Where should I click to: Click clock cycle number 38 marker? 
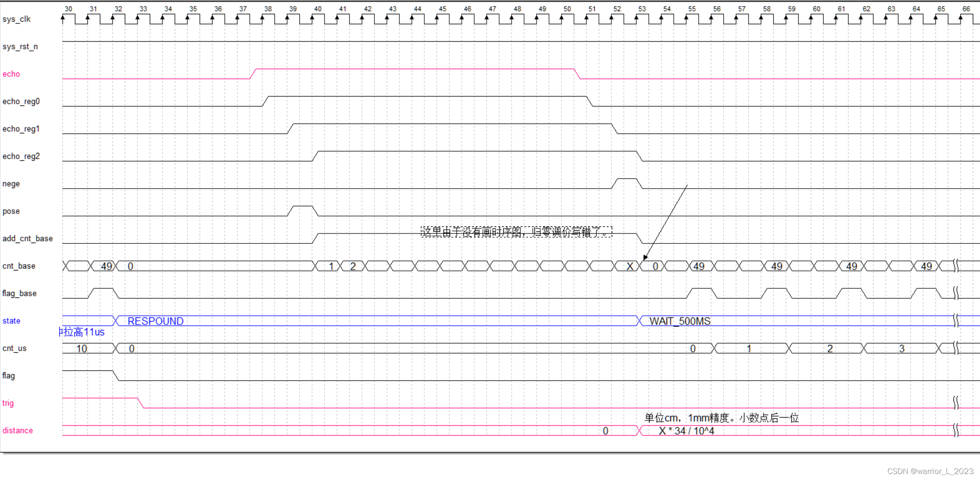(x=268, y=9)
